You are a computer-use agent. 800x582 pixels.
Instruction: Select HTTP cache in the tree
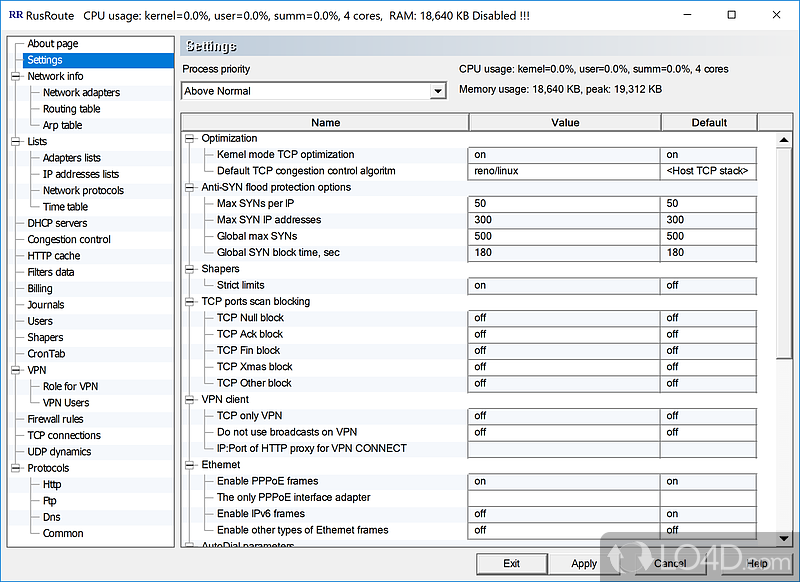point(54,256)
